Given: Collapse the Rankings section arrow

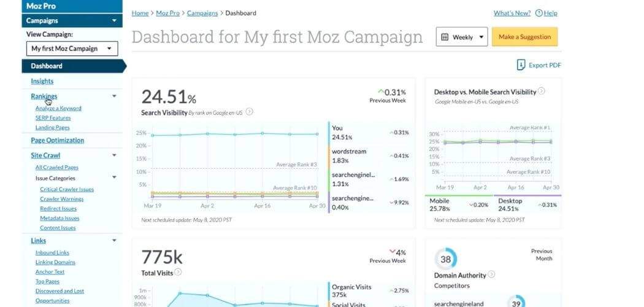Looking at the screenshot, I should click(114, 96).
